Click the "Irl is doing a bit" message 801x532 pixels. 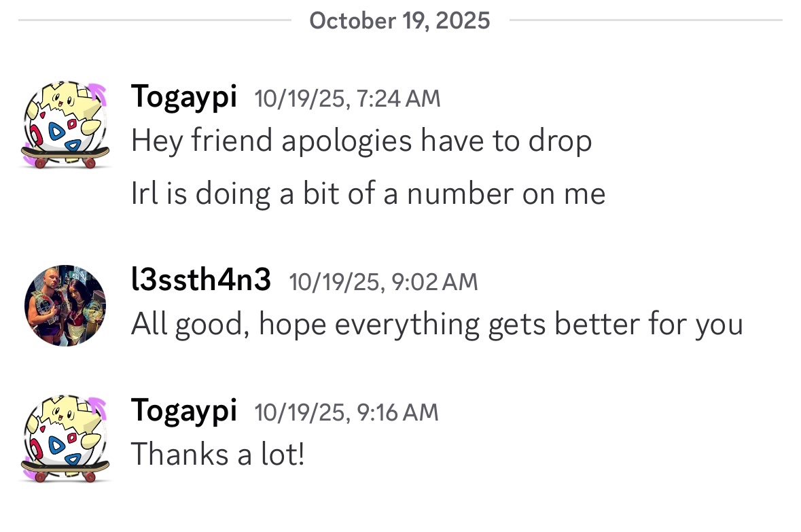(368, 194)
